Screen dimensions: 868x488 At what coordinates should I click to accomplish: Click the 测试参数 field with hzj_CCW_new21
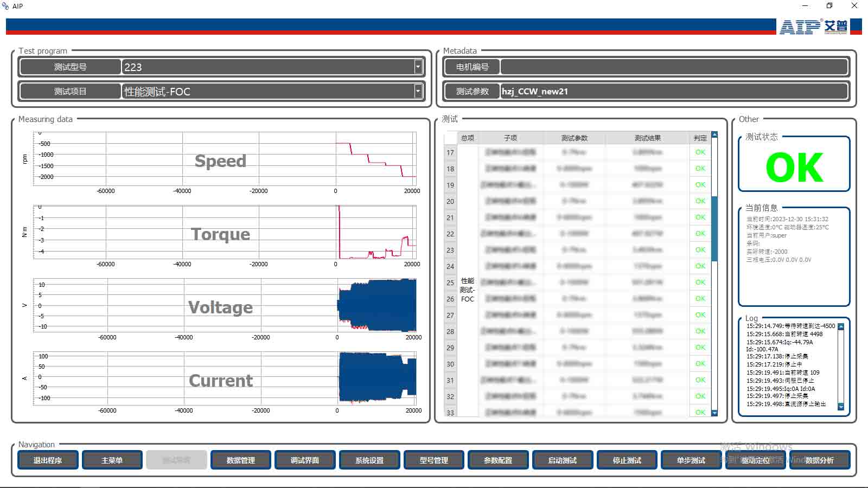pyautogui.click(x=673, y=91)
